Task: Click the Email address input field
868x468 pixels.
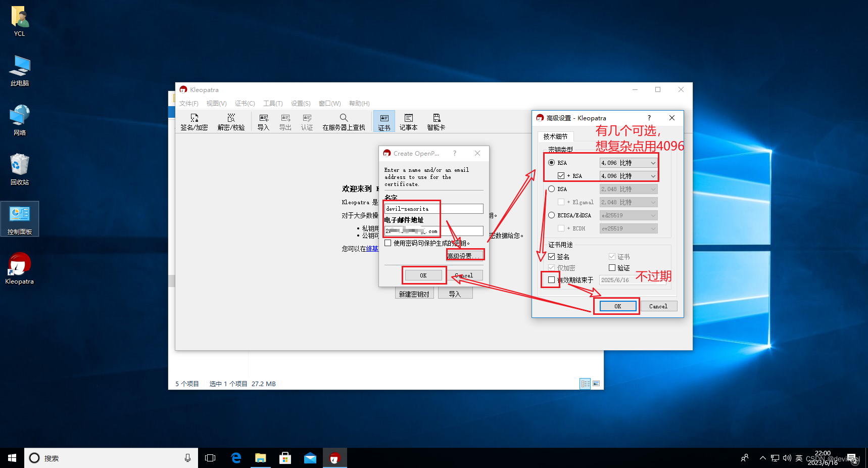Action: pyautogui.click(x=433, y=231)
